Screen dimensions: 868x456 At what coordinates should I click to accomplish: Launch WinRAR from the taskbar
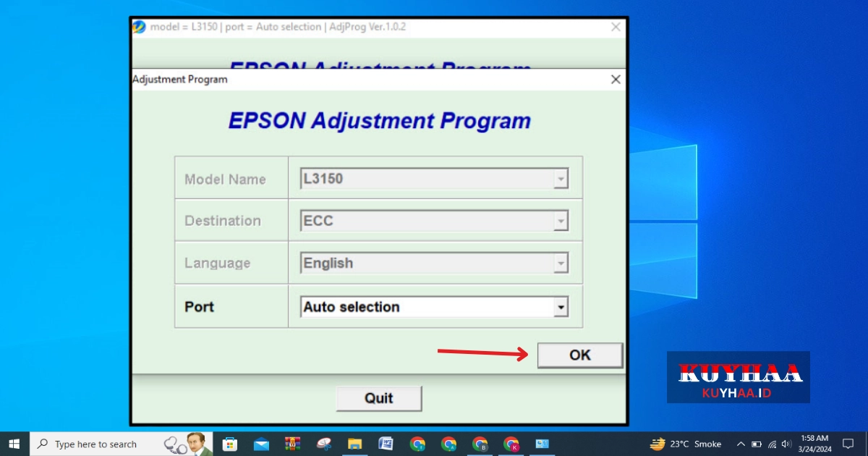[292, 444]
